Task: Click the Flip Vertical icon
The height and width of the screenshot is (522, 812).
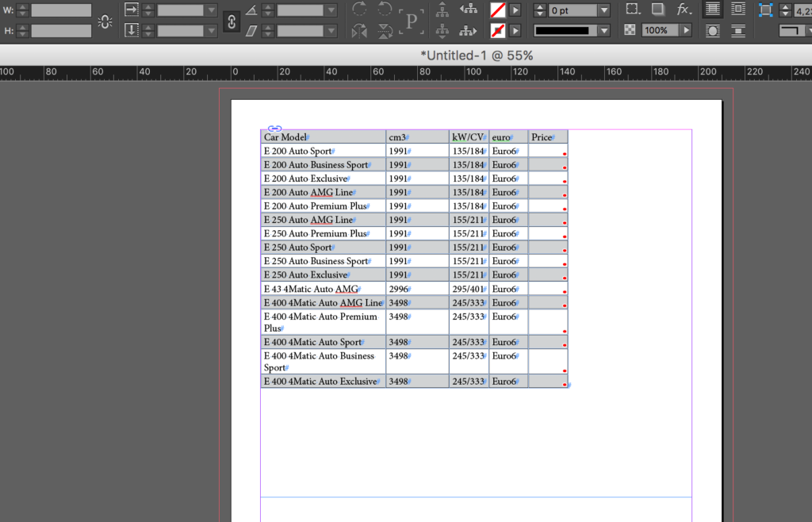Action: tap(385, 31)
